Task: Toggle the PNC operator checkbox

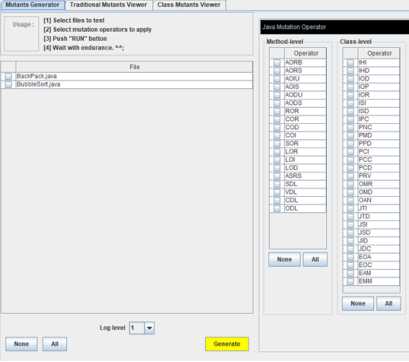Action: (x=350, y=127)
